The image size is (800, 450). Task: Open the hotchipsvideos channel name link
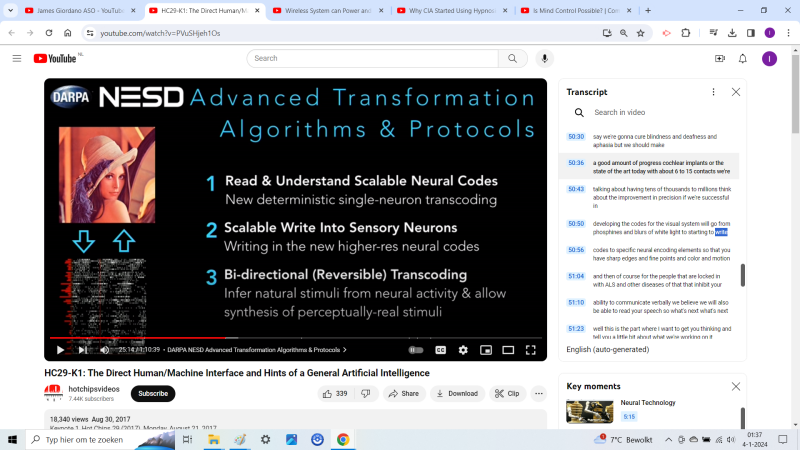(94, 389)
